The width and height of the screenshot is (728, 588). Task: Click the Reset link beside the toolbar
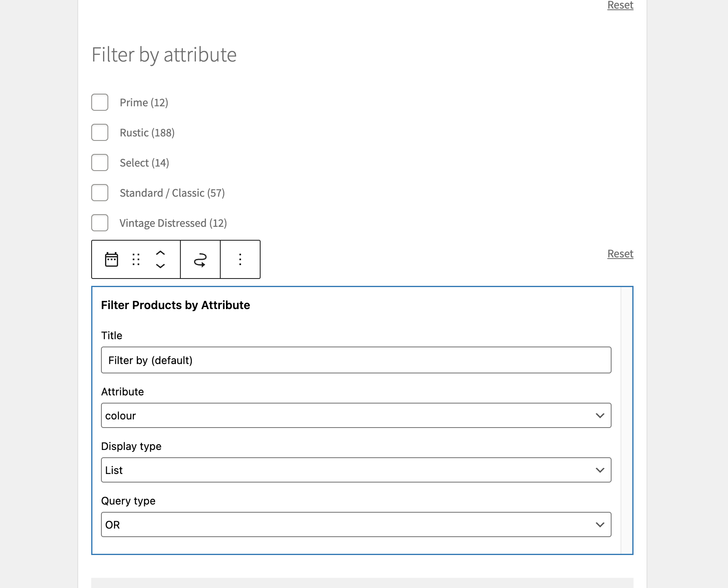coord(620,254)
